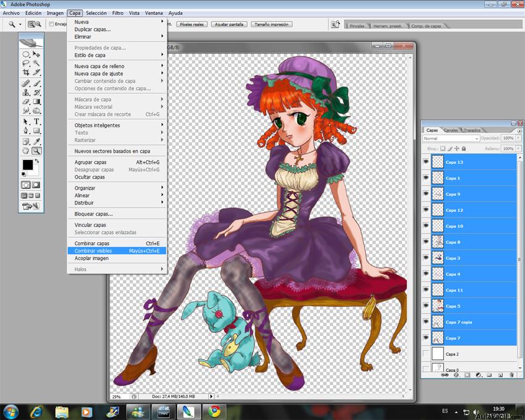Image resolution: width=525 pixels, height=420 pixels.
Task: Open the Go to Bridge icon
Action: coord(335,24)
